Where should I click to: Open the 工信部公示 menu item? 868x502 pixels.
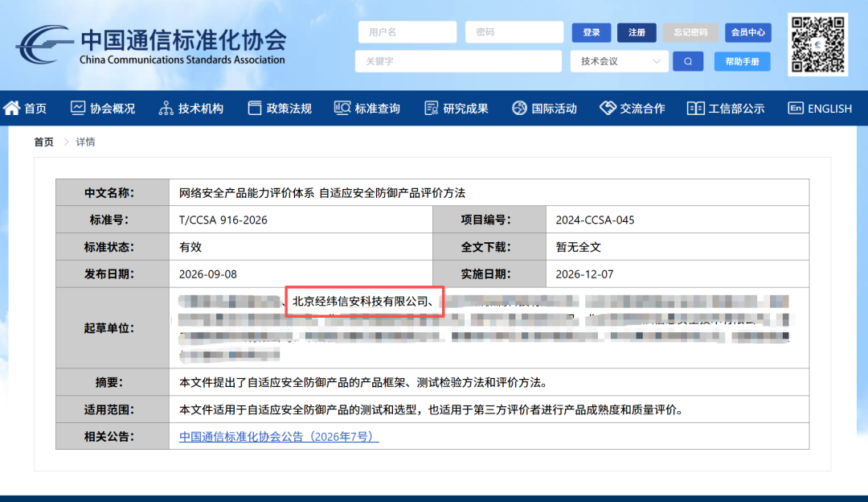[726, 109]
